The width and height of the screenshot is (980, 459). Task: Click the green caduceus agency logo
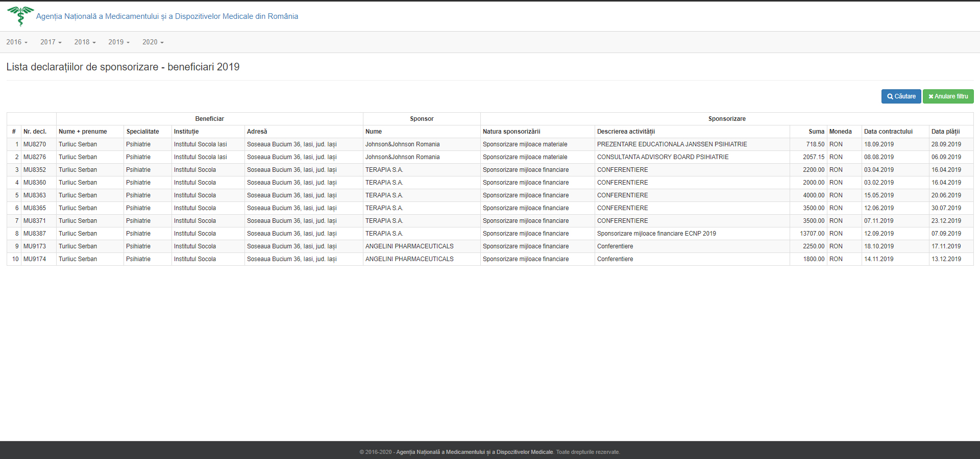(x=20, y=16)
